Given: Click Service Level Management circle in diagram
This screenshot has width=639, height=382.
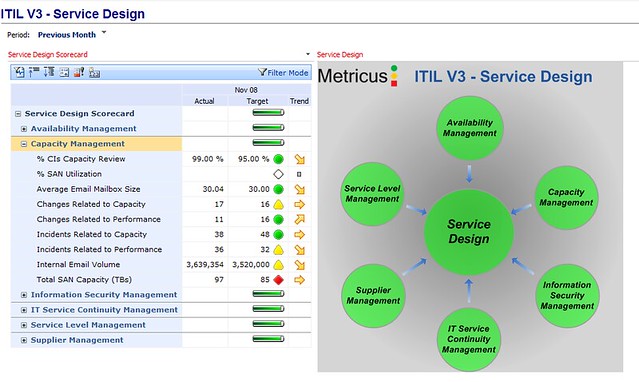Looking at the screenshot, I should [372, 194].
